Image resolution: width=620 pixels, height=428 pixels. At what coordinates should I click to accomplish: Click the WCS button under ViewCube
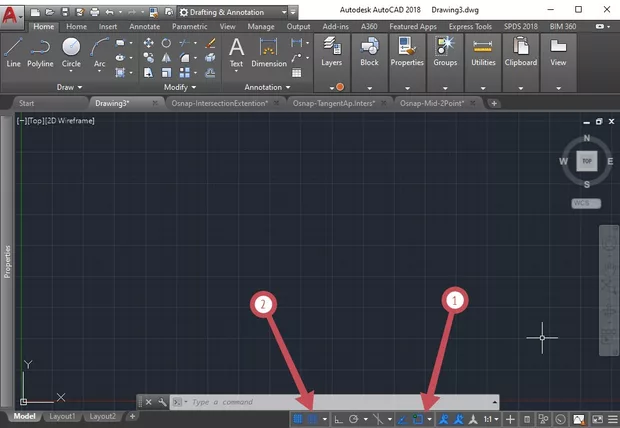pos(585,203)
